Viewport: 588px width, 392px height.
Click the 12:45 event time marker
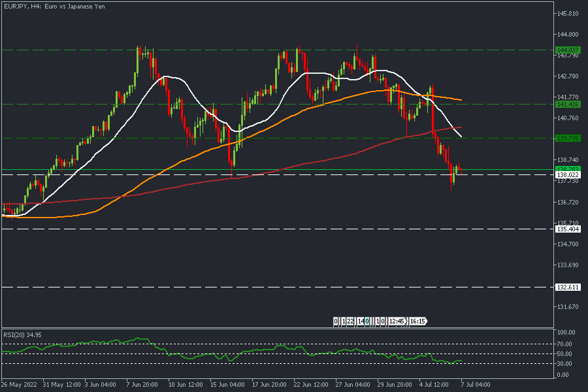coord(397,321)
